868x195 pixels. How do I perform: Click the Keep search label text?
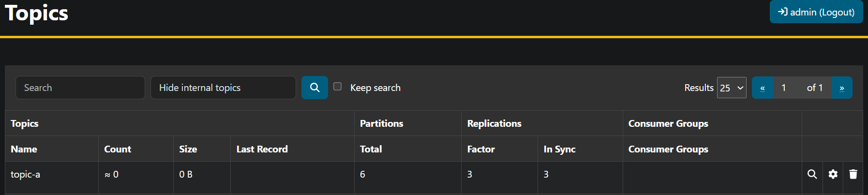point(375,88)
